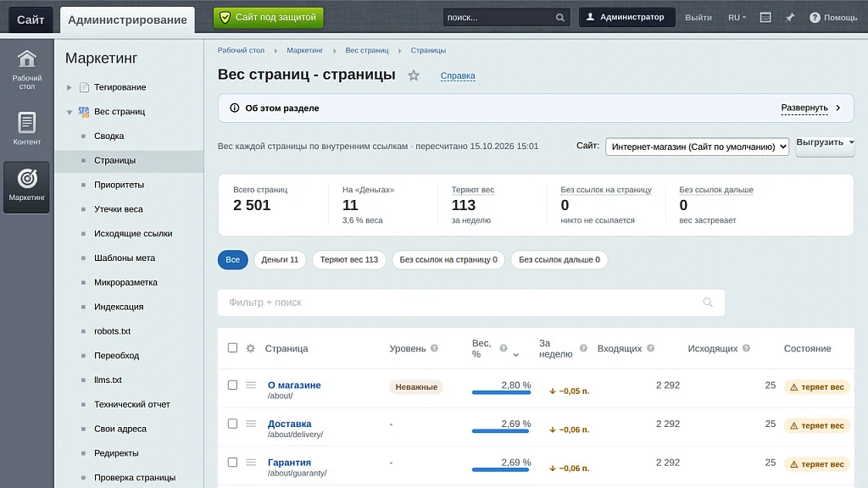Click the Фильтр + поиск input field
Screen dimensions: 868x488
[470, 302]
